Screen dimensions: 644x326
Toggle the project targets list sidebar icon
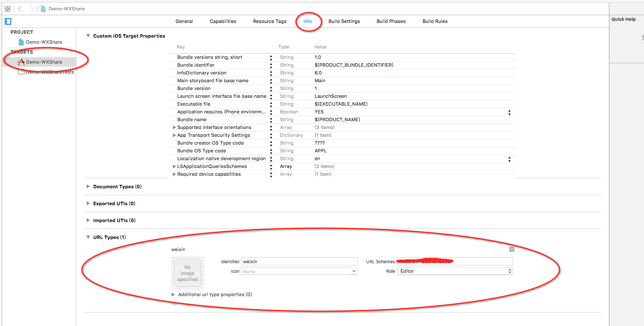click(8, 21)
